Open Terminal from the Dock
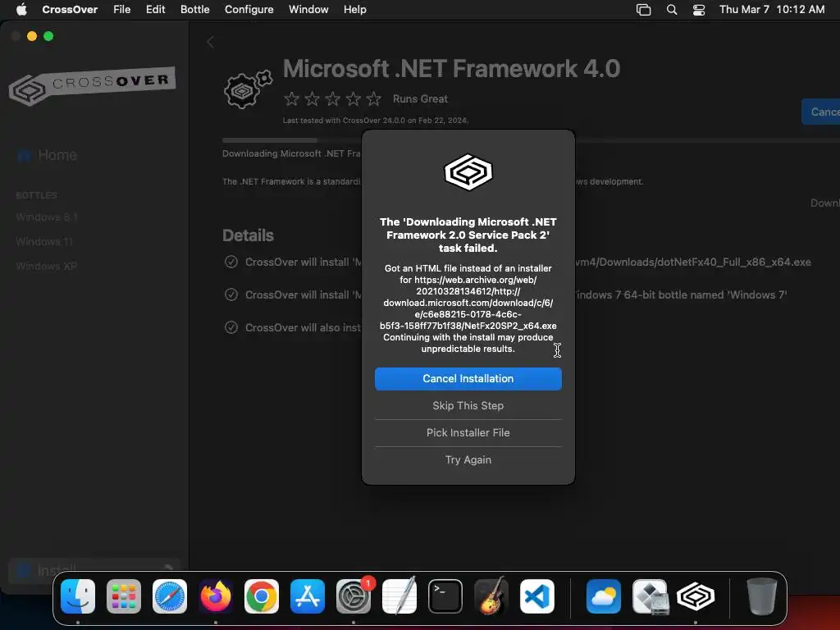Image resolution: width=840 pixels, height=630 pixels. pyautogui.click(x=445, y=596)
